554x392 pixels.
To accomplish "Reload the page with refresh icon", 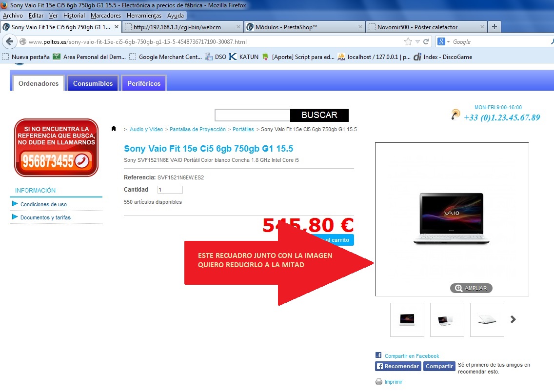I will coord(426,41).
